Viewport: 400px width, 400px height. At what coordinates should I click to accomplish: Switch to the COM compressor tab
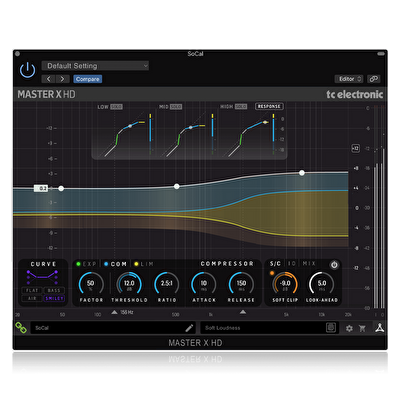pyautogui.click(x=115, y=264)
